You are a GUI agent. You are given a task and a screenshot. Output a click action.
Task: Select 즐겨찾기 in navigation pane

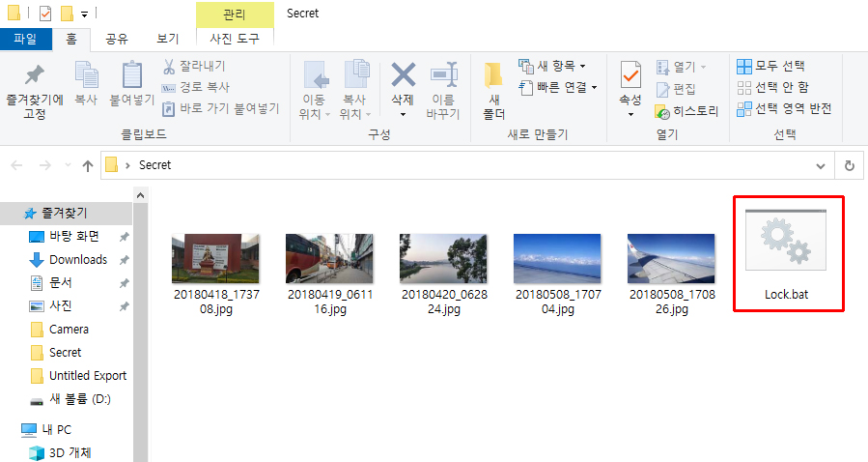(65, 213)
